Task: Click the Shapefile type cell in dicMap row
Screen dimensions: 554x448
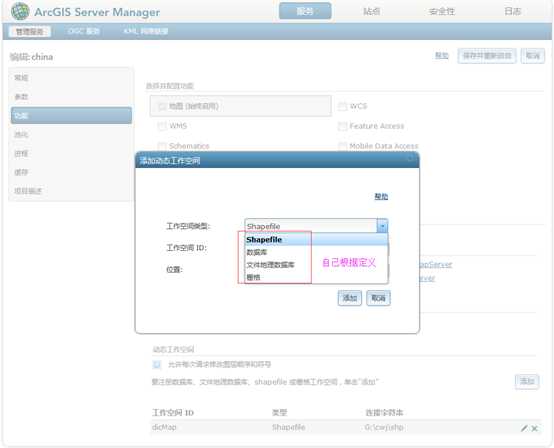Action: [288, 427]
